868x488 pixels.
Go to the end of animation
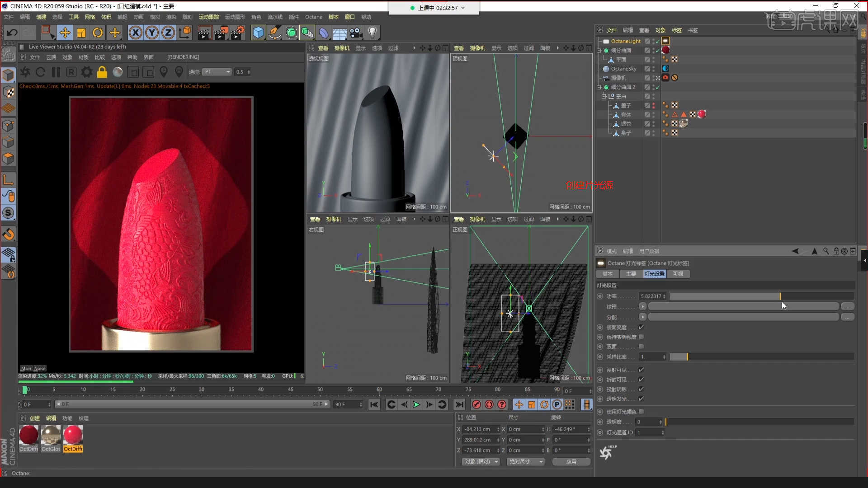[x=459, y=404]
